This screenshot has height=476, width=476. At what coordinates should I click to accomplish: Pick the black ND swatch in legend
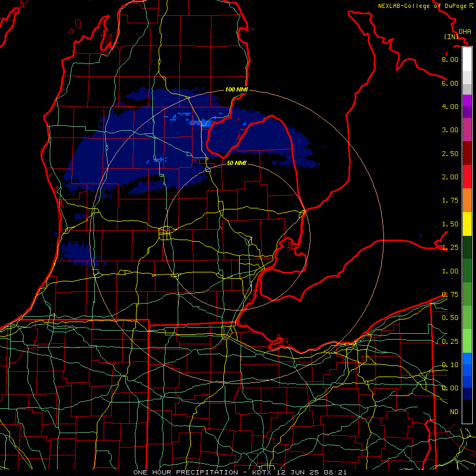[467, 411]
